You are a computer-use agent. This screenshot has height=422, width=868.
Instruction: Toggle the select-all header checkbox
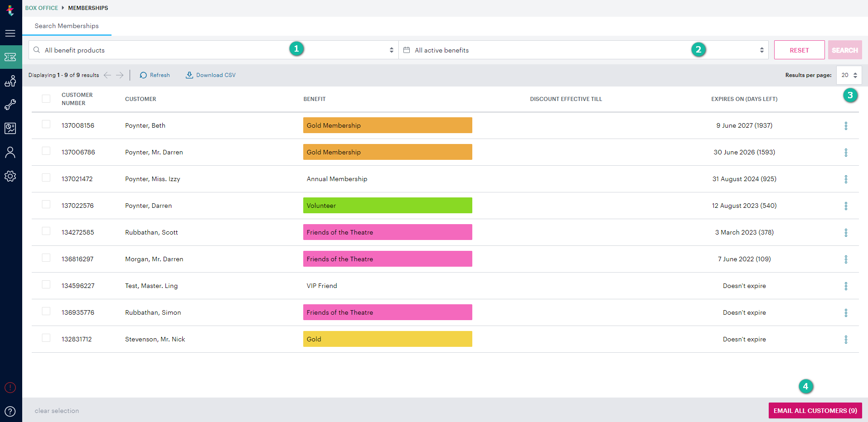[x=46, y=99]
